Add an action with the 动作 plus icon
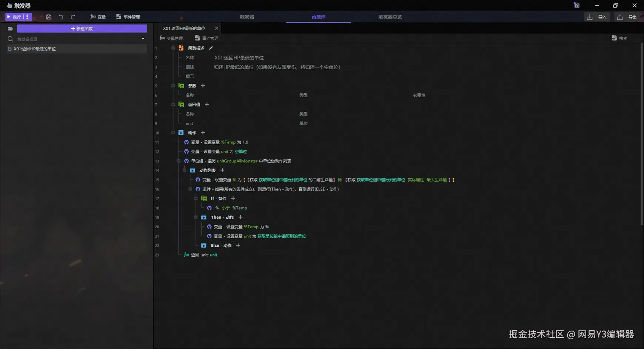 click(x=203, y=133)
